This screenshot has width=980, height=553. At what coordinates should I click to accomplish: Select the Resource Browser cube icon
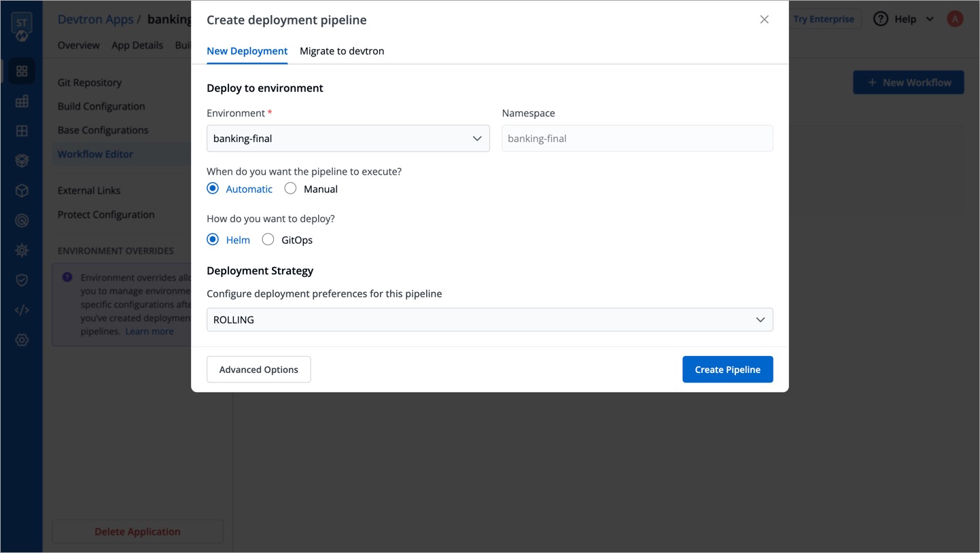22,190
